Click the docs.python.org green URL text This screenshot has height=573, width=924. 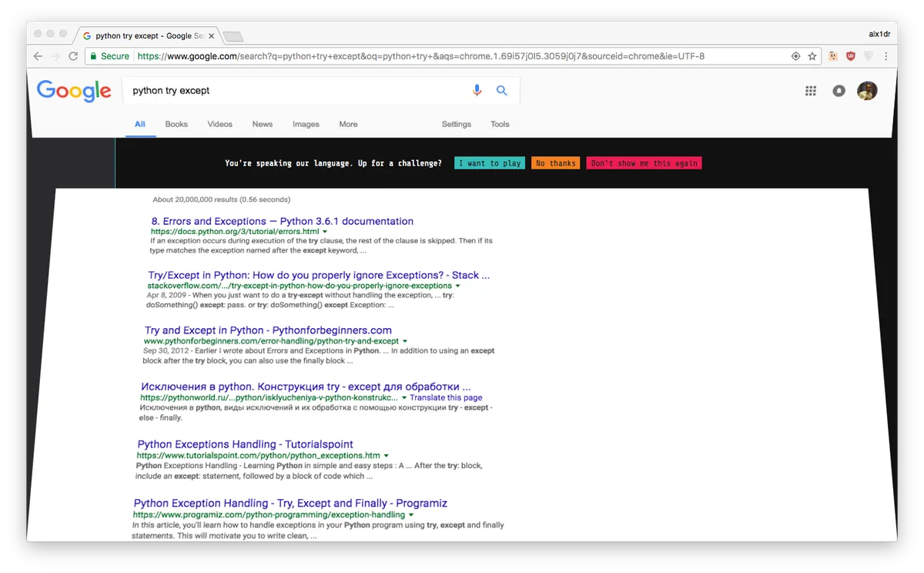(235, 231)
